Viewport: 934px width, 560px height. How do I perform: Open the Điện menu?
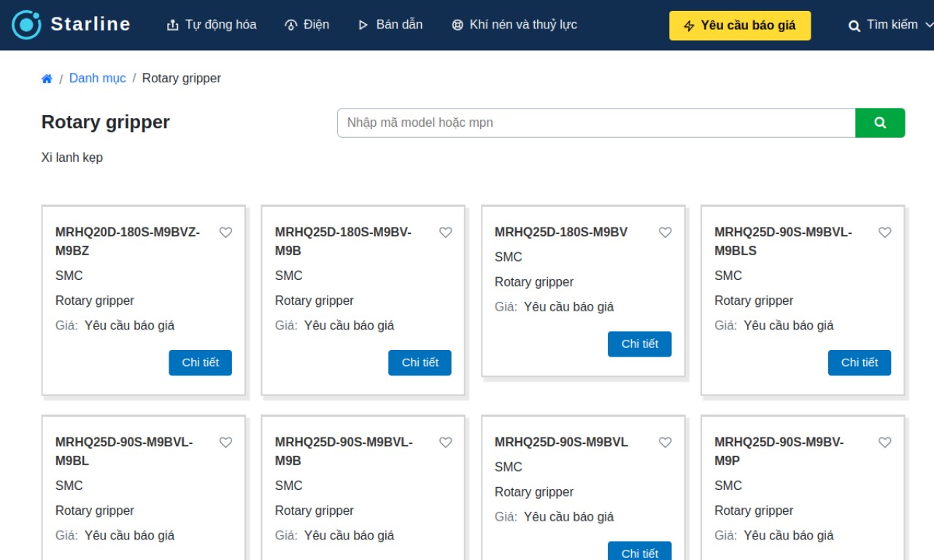[306, 25]
